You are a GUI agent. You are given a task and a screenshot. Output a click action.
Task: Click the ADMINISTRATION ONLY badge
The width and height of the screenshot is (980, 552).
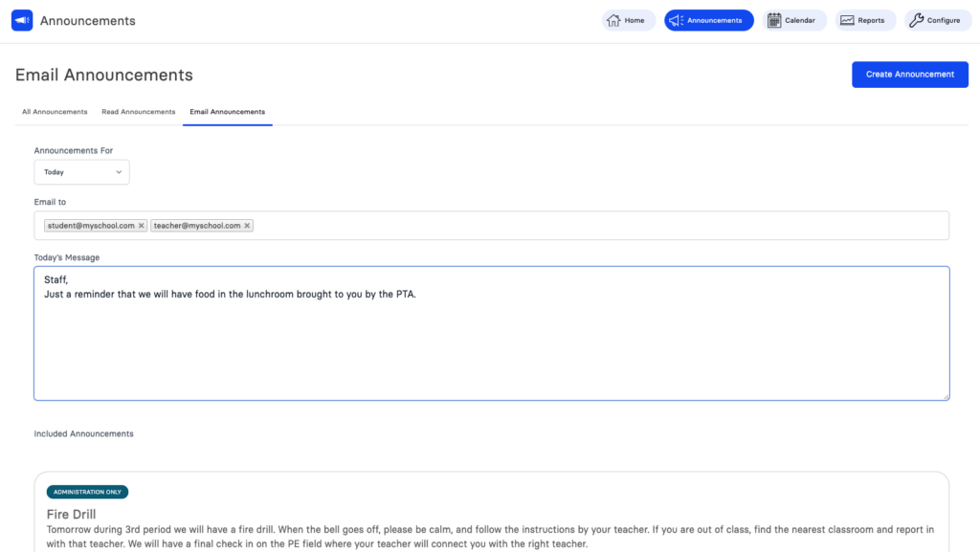tap(87, 492)
